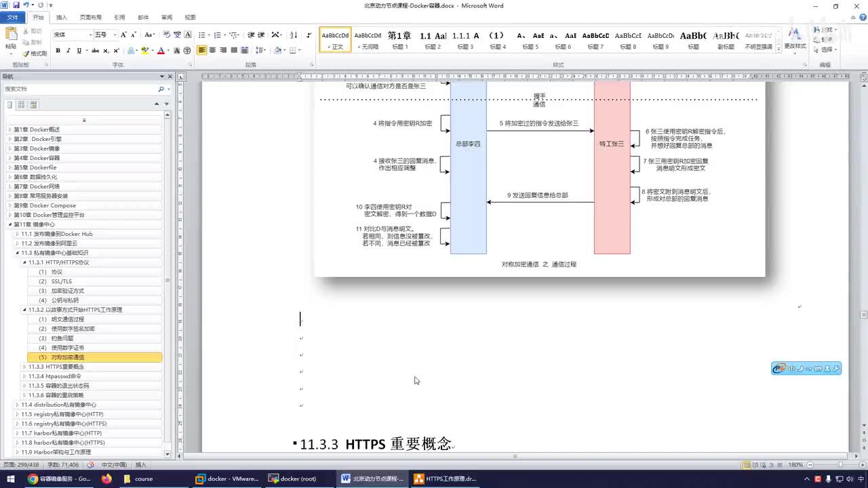
Task: Click the decrease indent icon
Action: coord(251,35)
